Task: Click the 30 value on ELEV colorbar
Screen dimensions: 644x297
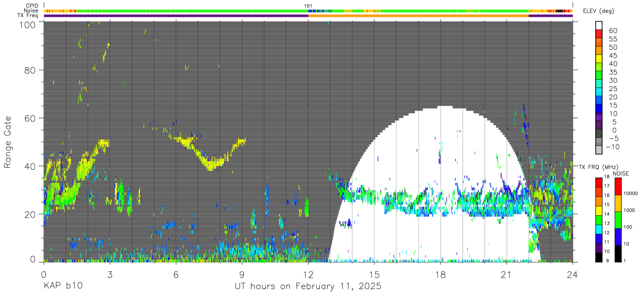Action: click(613, 80)
